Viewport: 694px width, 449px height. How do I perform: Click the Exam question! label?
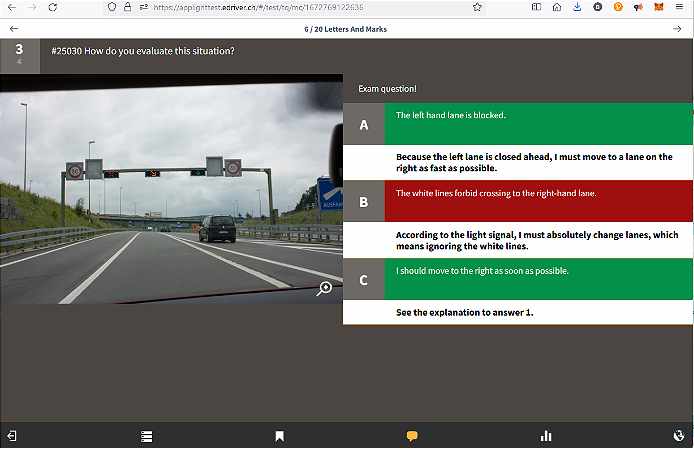pyautogui.click(x=387, y=89)
